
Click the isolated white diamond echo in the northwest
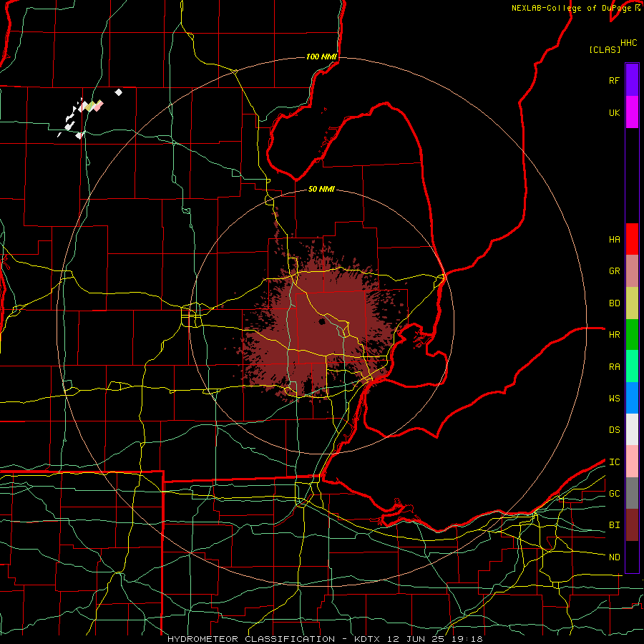pos(118,92)
